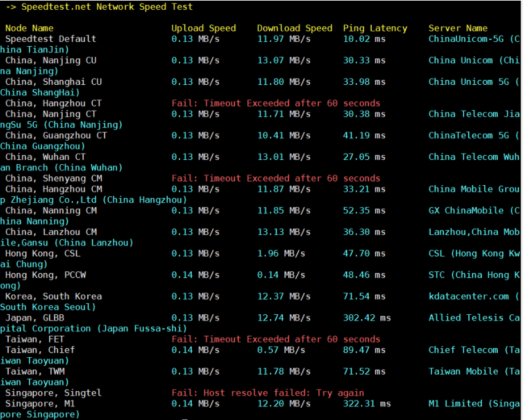Click the 12.37 MB/s download speed
Image resolution: width=523 pixels, height=420 pixels.
(284, 296)
